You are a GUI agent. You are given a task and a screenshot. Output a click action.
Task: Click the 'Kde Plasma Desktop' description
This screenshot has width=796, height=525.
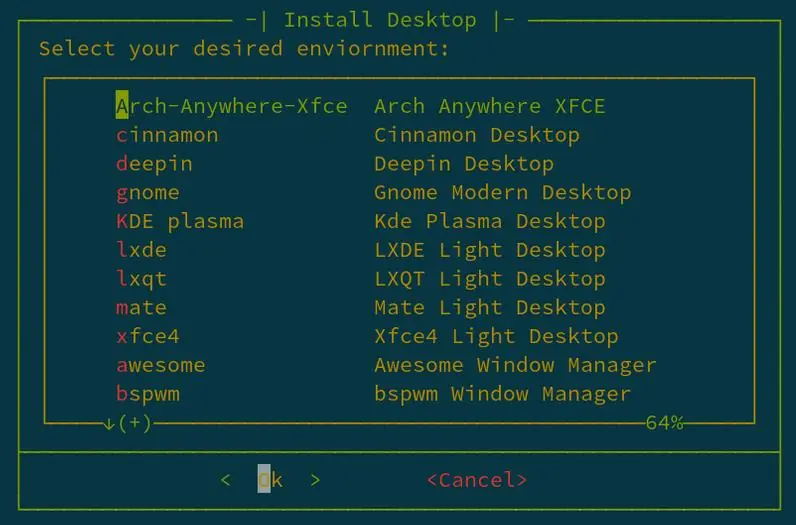point(489,221)
